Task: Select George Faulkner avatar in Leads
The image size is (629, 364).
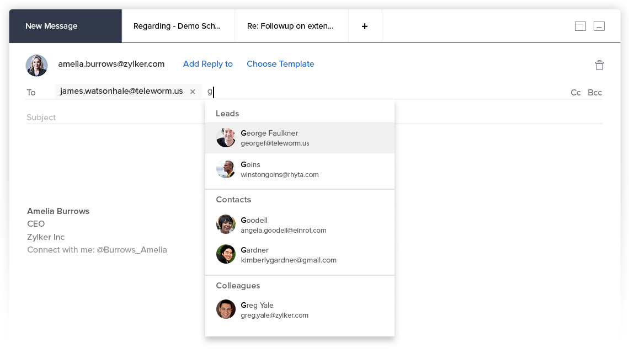Action: pyautogui.click(x=226, y=137)
